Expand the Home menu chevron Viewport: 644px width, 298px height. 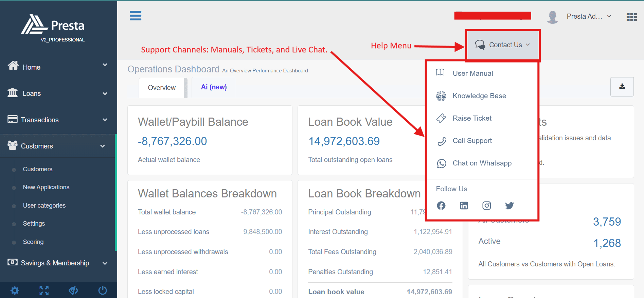pos(105,65)
